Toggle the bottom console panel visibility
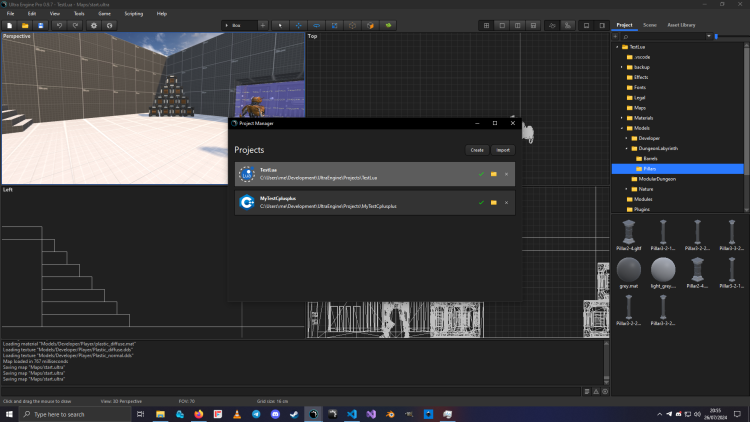The image size is (750, 422). (x=586, y=25)
